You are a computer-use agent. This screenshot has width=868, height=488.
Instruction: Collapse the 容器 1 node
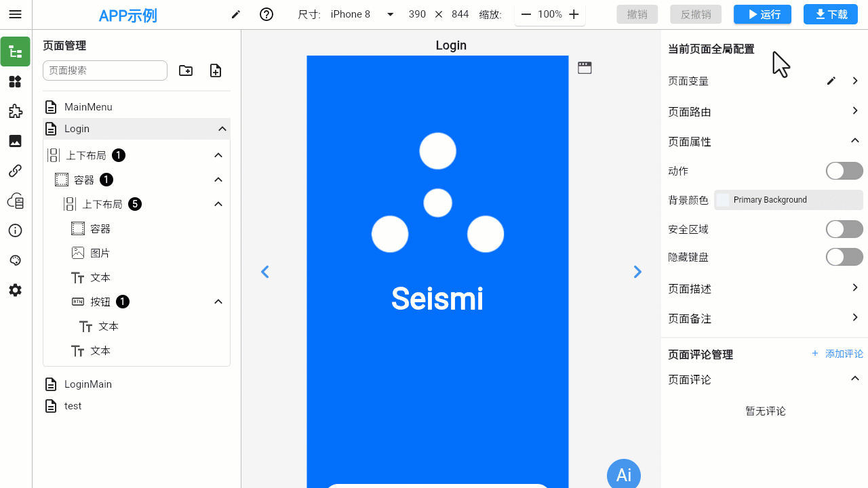point(218,180)
